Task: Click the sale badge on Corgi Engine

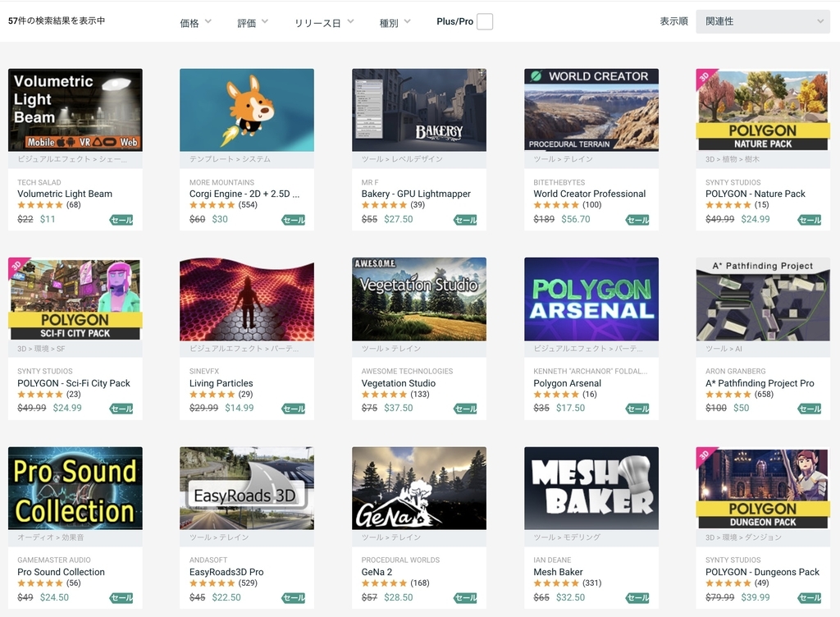Action: coord(294,220)
